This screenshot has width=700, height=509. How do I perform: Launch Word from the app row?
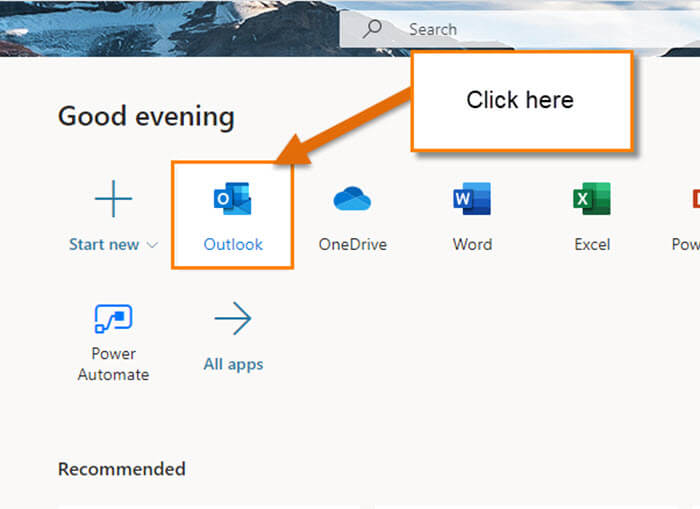[x=472, y=199]
